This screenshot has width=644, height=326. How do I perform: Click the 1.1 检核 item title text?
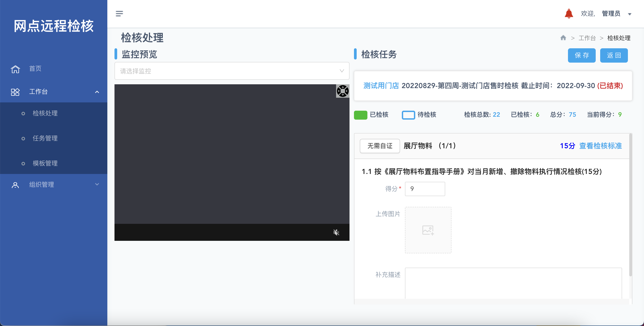coord(481,172)
